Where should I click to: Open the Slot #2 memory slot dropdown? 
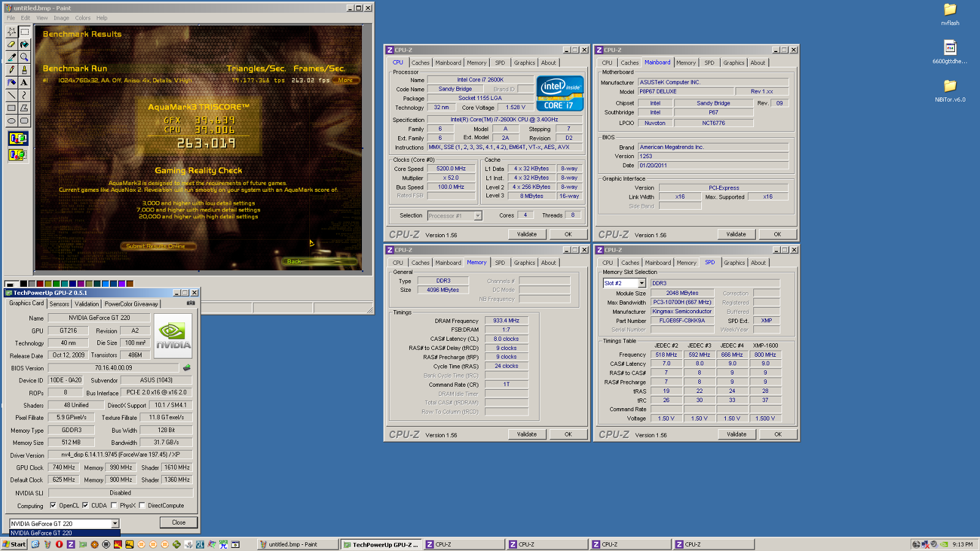[642, 283]
